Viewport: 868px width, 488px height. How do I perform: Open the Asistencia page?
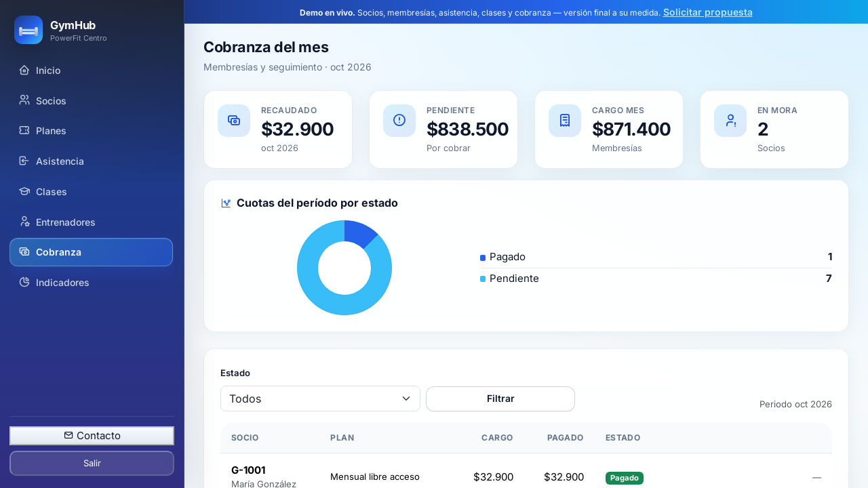(91, 161)
